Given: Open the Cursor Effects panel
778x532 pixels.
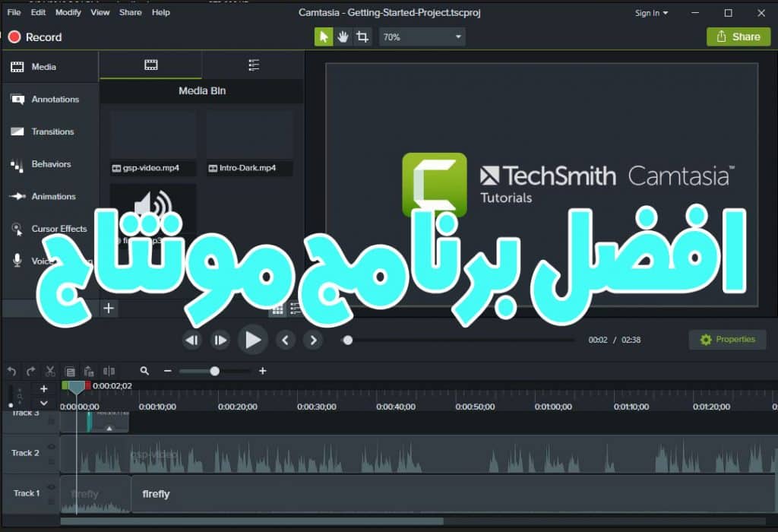Looking at the screenshot, I should click(x=49, y=229).
